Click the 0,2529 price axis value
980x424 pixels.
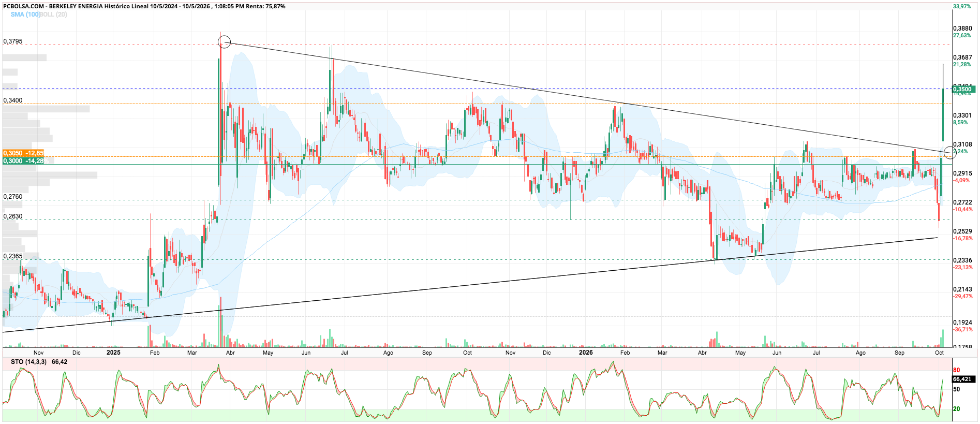[x=962, y=231]
